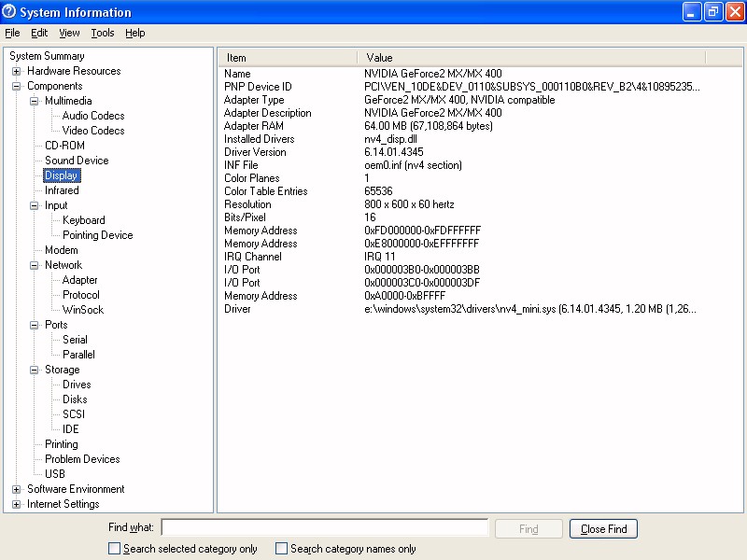This screenshot has height=560, width=747.
Task: Select the Problem Devices category
Action: (x=82, y=459)
